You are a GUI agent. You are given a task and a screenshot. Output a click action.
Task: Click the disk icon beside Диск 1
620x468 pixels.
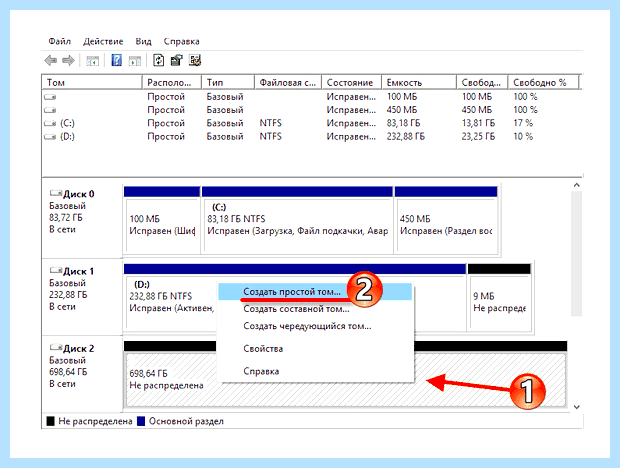point(56,271)
